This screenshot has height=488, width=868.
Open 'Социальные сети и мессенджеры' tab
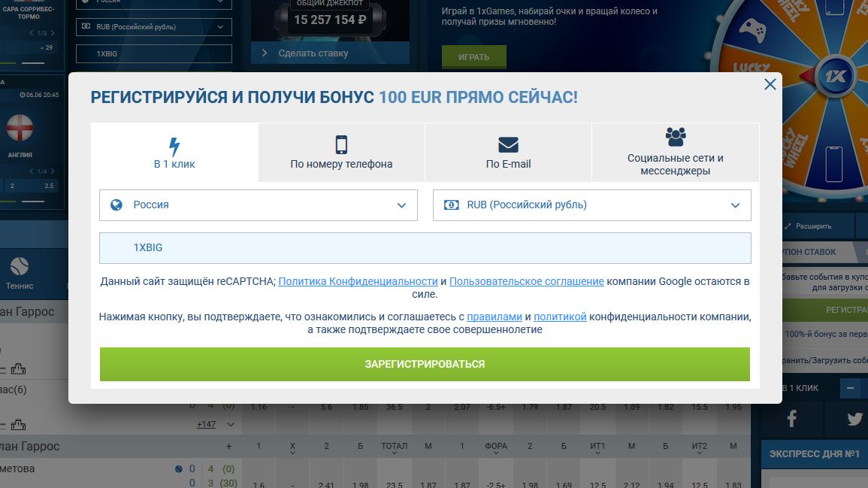676,153
